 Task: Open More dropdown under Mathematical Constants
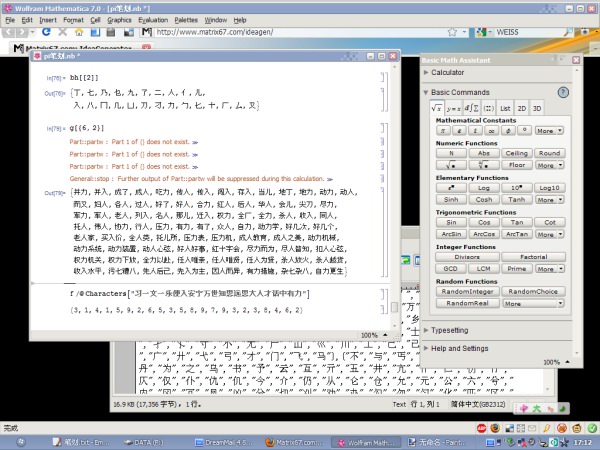coord(549,130)
